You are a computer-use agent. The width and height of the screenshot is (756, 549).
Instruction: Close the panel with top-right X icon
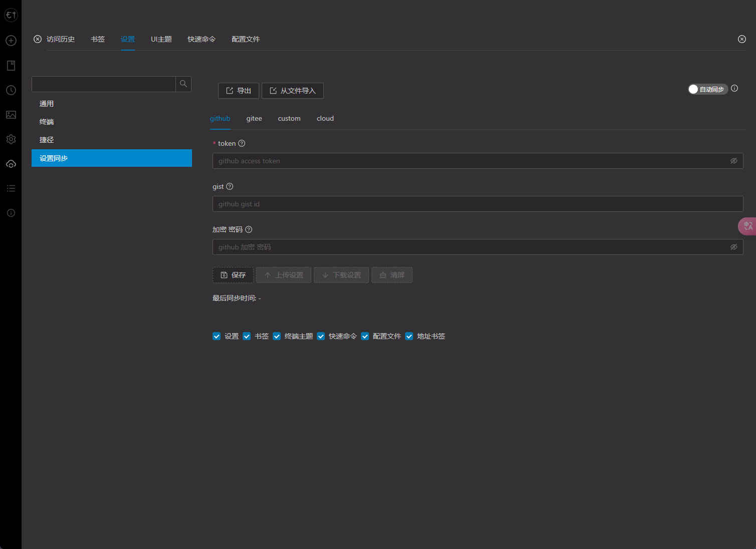[742, 39]
